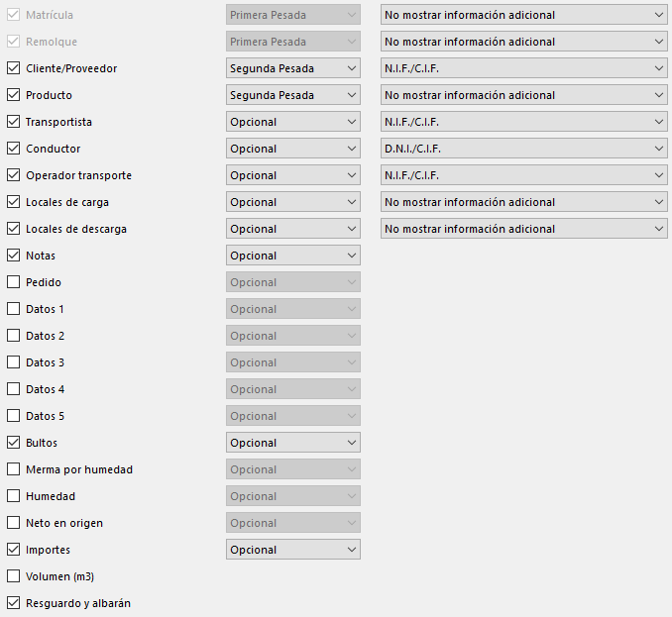Disable the Producto checkbox
The image size is (672, 617).
click(x=13, y=95)
